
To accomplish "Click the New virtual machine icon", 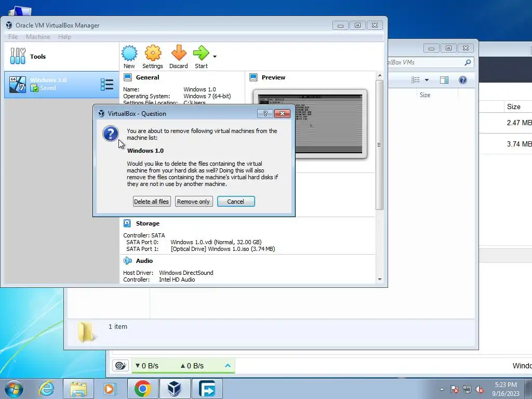I will click(x=129, y=54).
